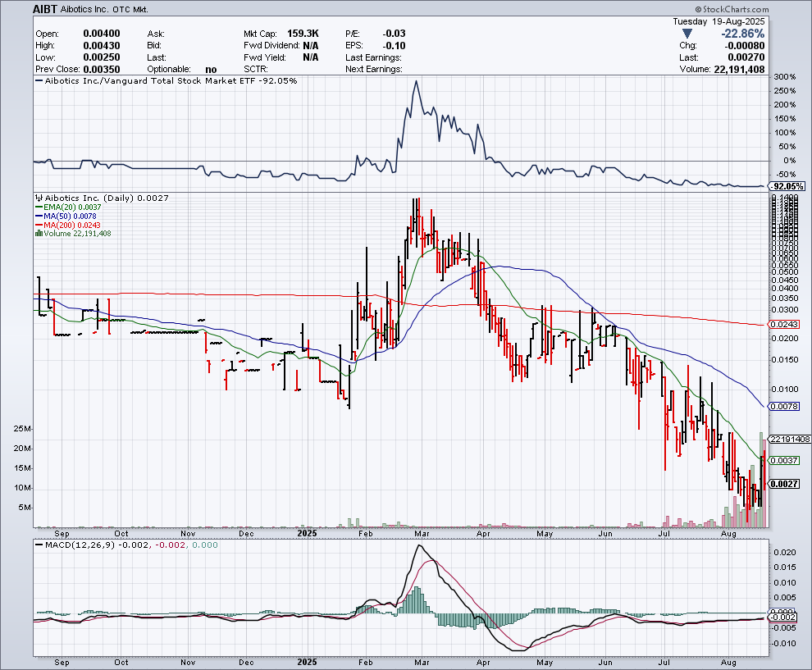
Task: Click the 'Volume 22,191,408' legend under MA(200)
Action: 77,234
